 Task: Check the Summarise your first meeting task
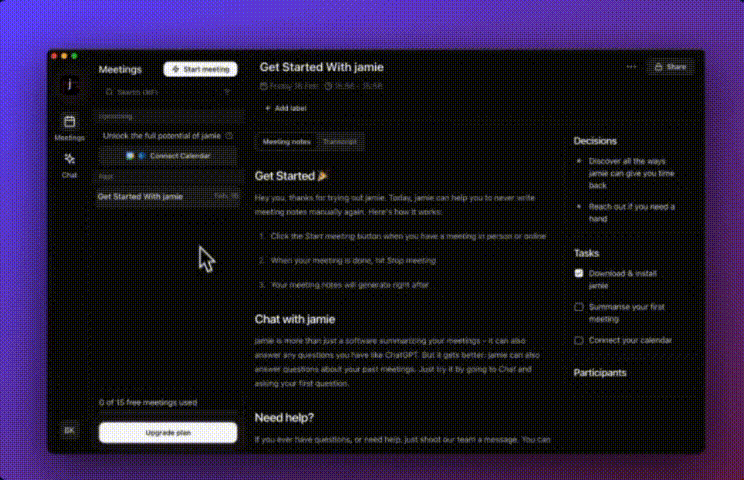click(x=578, y=307)
